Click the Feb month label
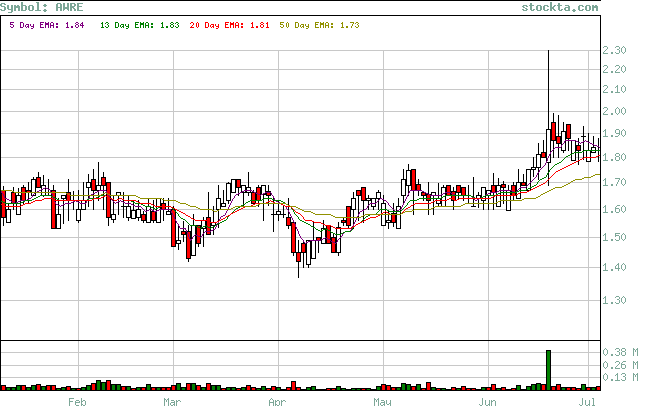Viewport: 655px width, 406px height. [x=77, y=401]
